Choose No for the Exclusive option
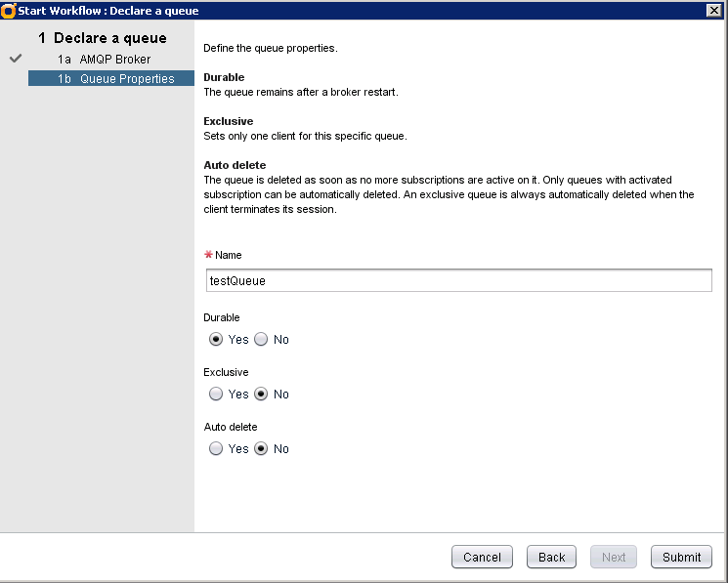This screenshot has height=583, width=728. click(x=261, y=395)
